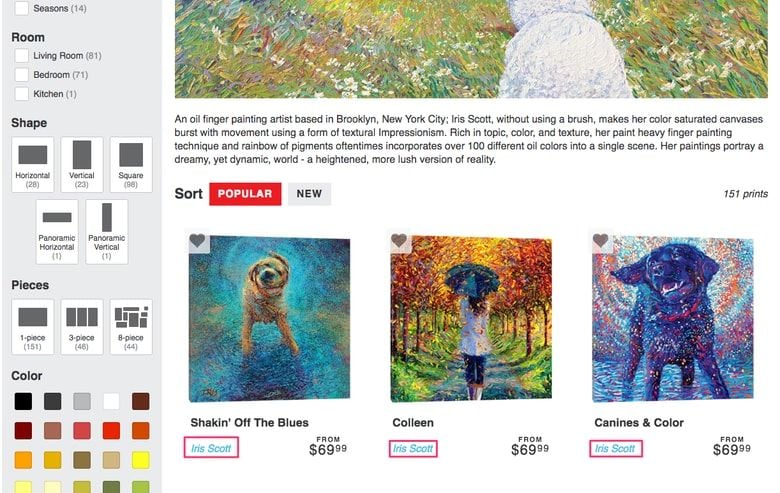Heart the Canines & Color print
This screenshot has height=493, width=780.
[600, 241]
